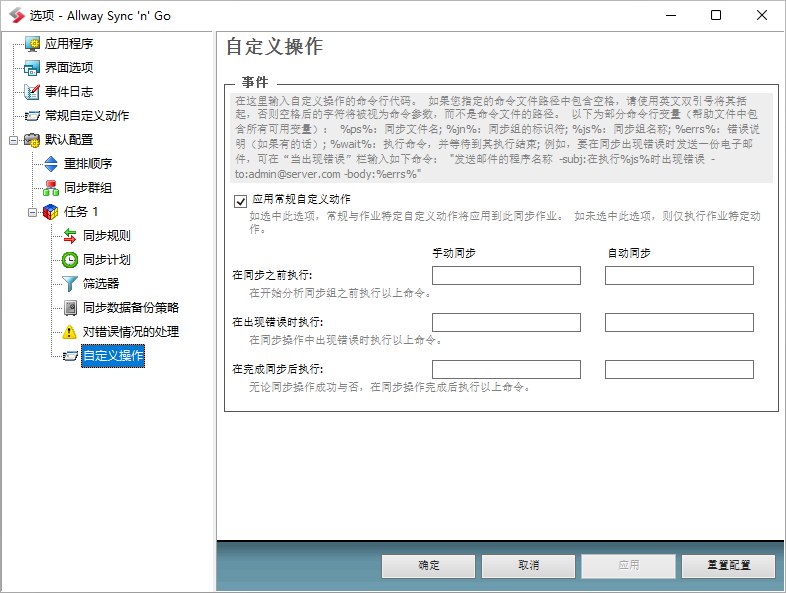Click the 重排顺序 up-down arrows icon
Screen dimensions: 786x593
51,164
